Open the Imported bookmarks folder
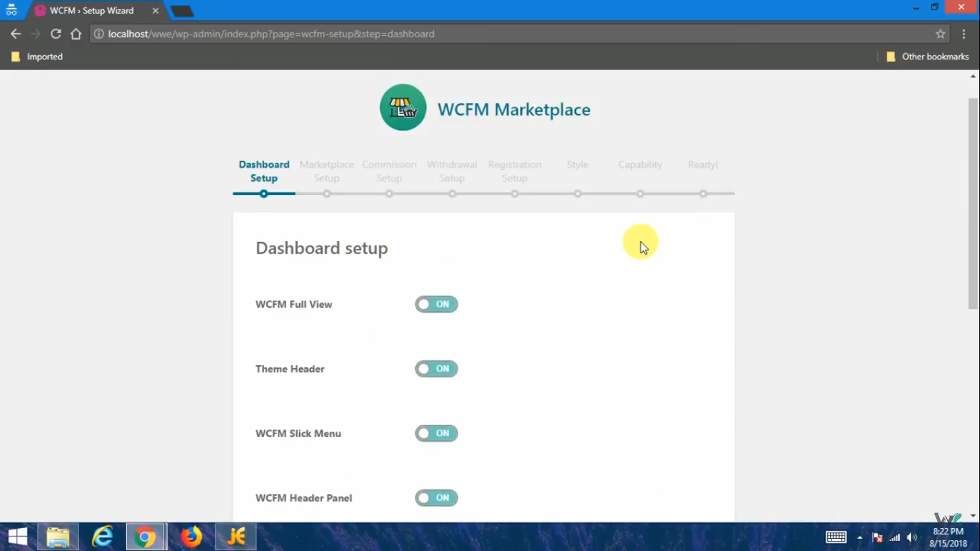980x551 pixels. [37, 57]
